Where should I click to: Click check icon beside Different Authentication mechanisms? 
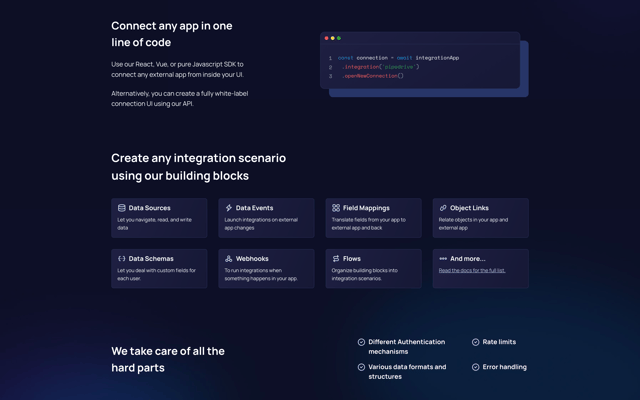[x=361, y=342]
